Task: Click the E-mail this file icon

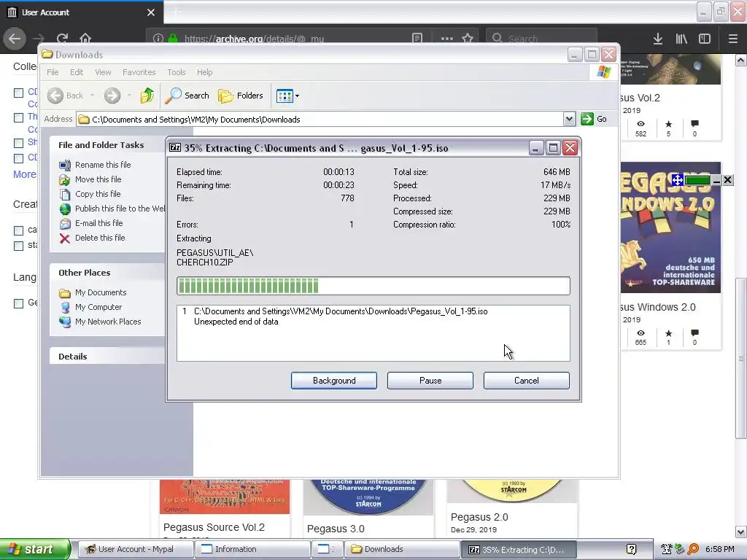Action: tap(65, 223)
